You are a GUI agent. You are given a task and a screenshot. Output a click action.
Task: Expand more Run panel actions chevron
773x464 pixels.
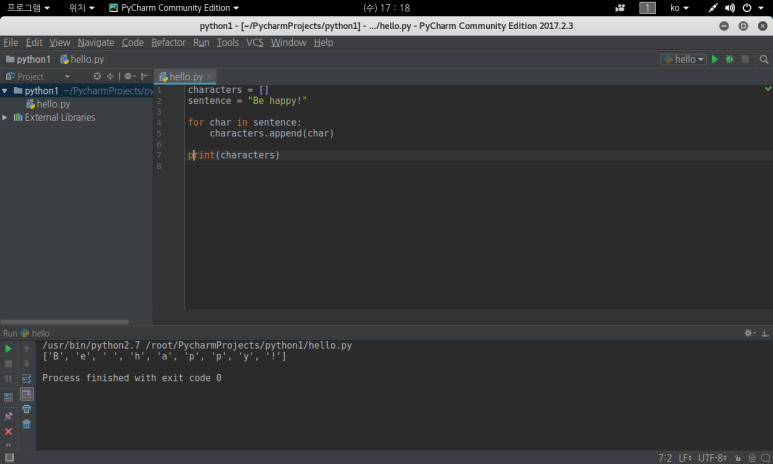[8, 445]
